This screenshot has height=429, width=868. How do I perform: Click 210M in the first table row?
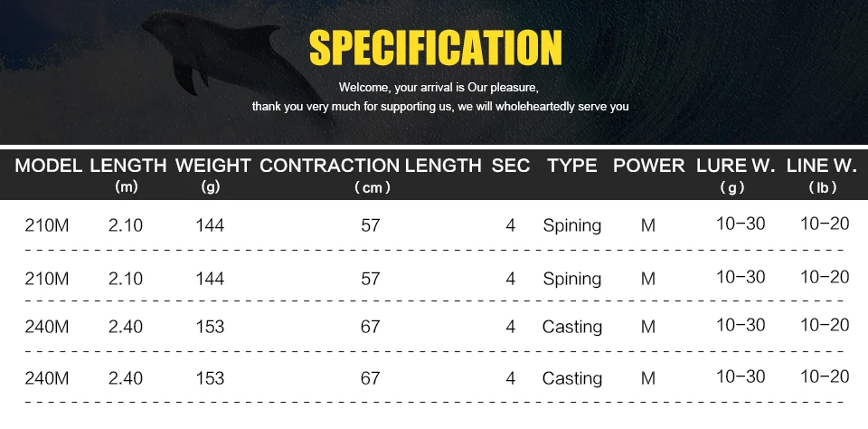click(x=47, y=225)
